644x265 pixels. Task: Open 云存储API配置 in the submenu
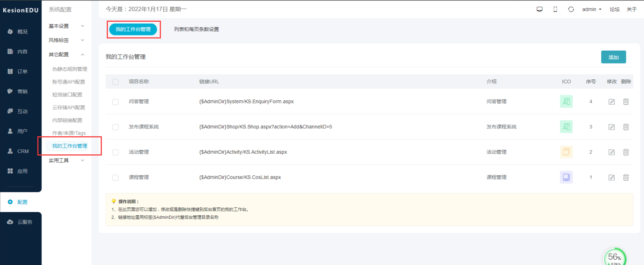(x=69, y=107)
